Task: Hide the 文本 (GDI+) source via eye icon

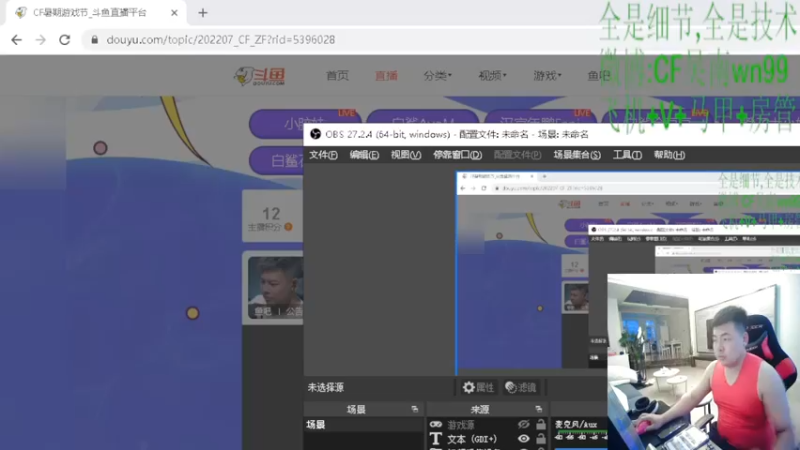Action: pos(523,439)
